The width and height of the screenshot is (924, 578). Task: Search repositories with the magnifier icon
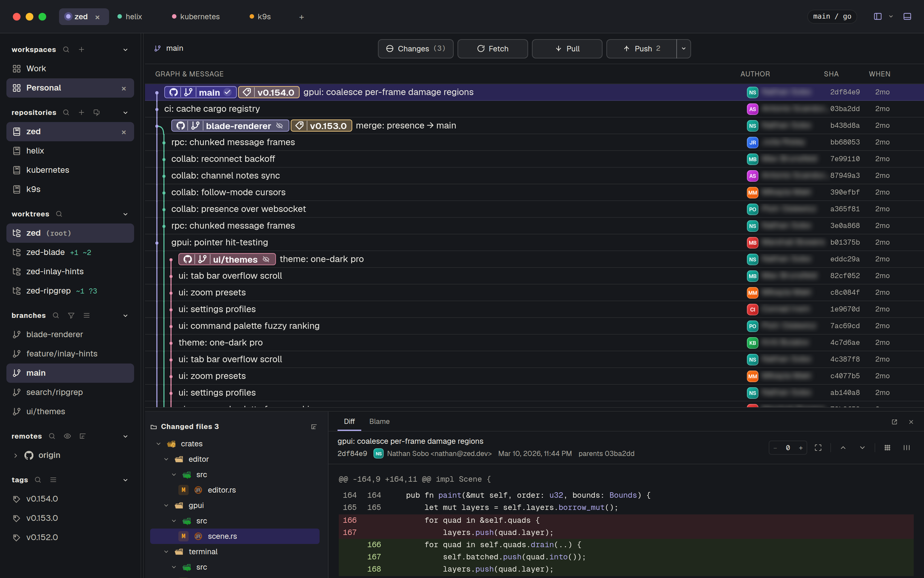click(66, 112)
